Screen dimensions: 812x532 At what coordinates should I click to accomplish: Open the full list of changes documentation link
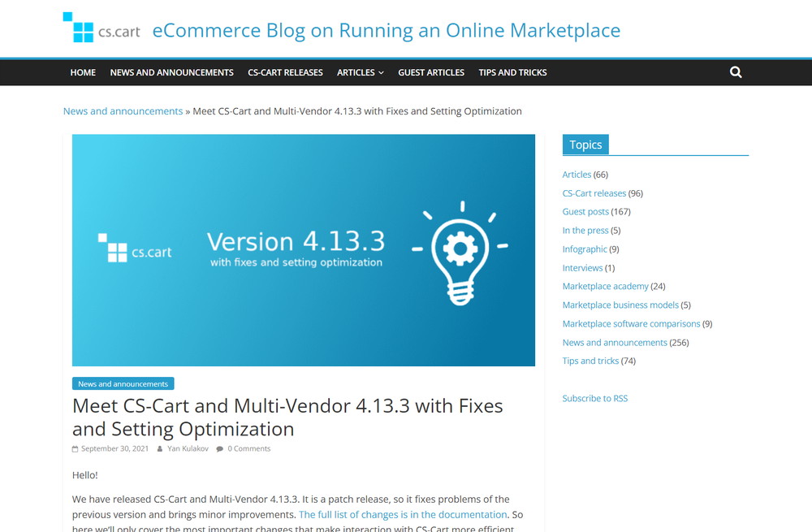click(x=403, y=514)
